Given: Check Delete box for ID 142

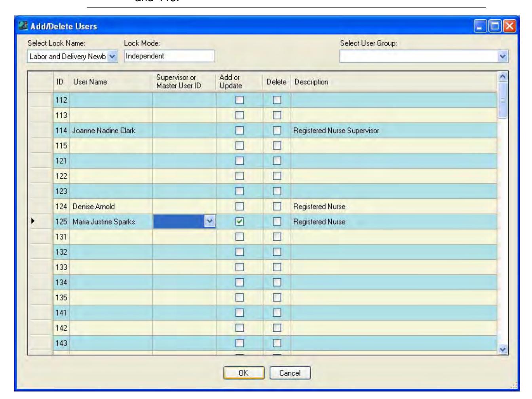Looking at the screenshot, I should coord(277,328).
